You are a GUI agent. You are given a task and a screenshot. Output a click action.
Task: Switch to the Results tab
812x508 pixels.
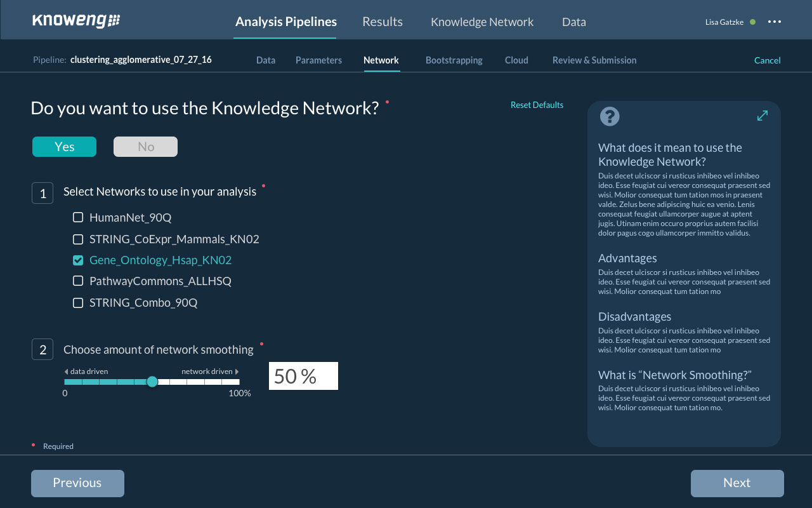(x=382, y=22)
